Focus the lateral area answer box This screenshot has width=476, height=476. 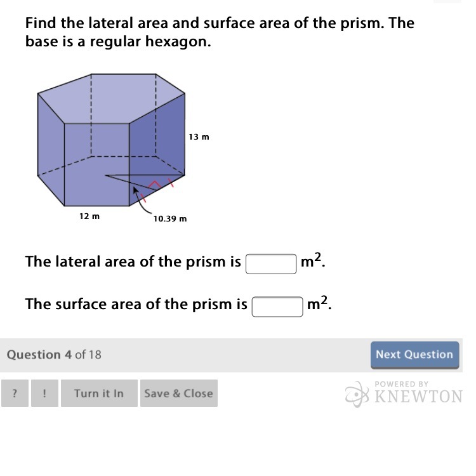[271, 264]
